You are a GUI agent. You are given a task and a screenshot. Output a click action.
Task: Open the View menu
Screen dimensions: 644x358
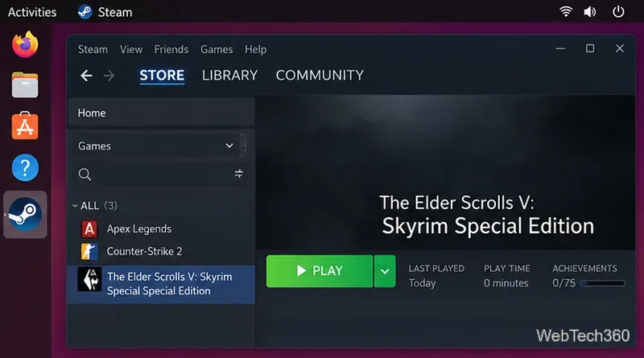point(131,50)
